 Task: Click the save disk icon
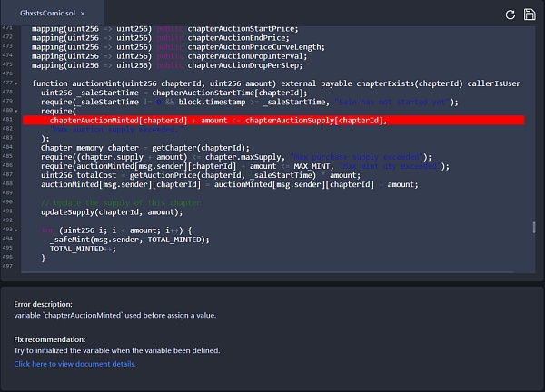529,15
